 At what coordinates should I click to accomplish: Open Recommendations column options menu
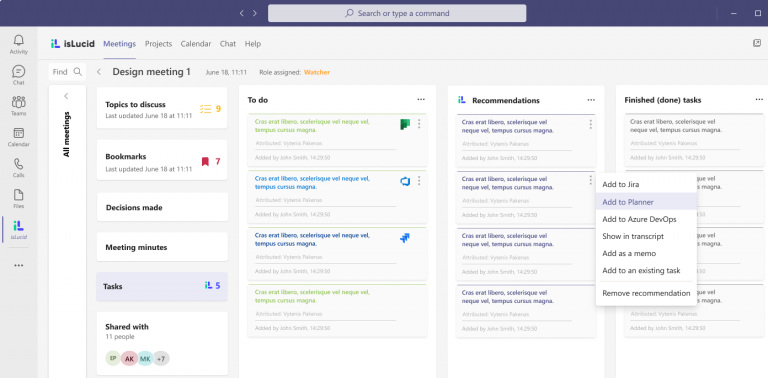pos(591,100)
